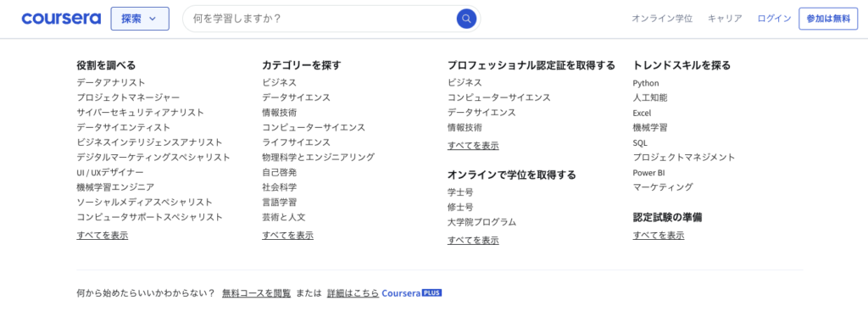Select 修士号 degree option
Viewport: 868px width, 317px height.
pyautogui.click(x=460, y=207)
